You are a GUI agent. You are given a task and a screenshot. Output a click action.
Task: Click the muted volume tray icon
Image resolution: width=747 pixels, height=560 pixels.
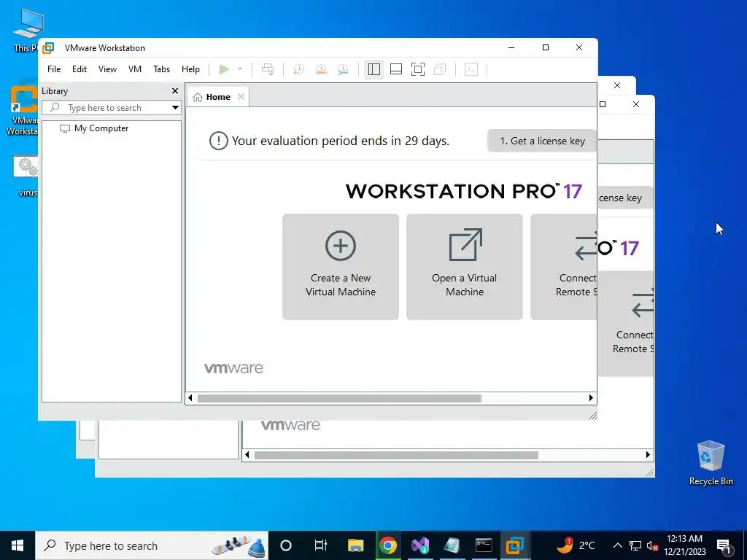click(652, 545)
